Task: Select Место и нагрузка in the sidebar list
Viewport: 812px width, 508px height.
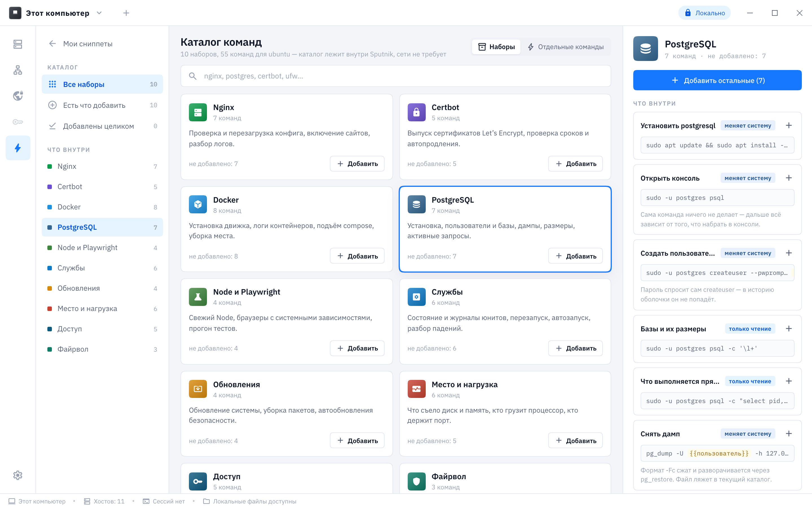Action: 102,308
